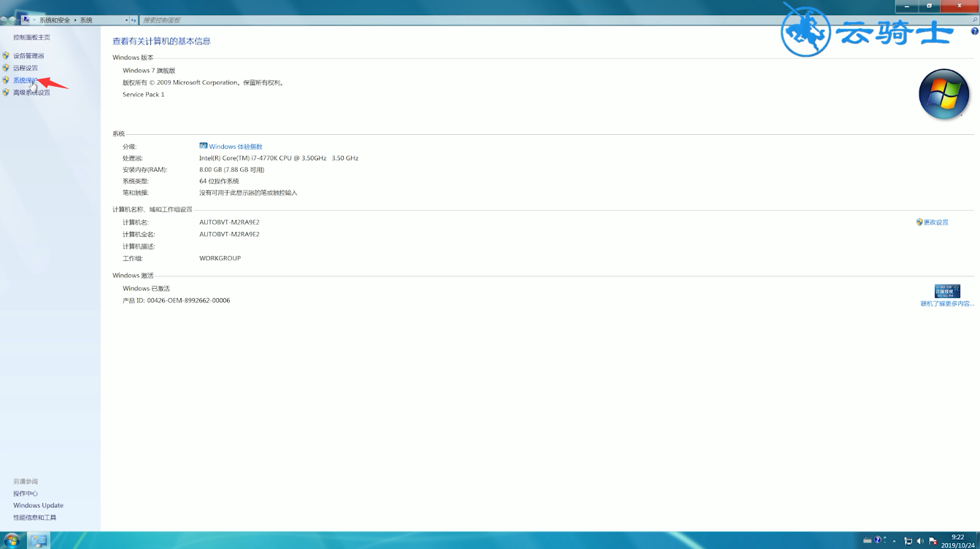The width and height of the screenshot is (980, 549).
Task: Click the Forward navigation arrow
Action: 13,20
